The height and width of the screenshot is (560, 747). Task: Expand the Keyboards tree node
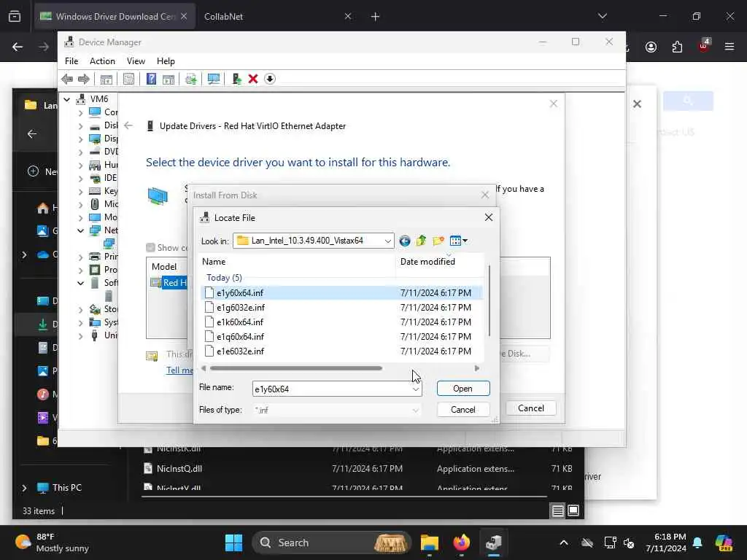(80, 192)
